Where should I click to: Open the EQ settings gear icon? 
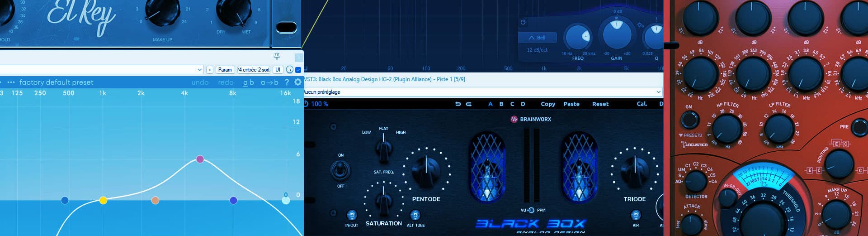(x=297, y=82)
